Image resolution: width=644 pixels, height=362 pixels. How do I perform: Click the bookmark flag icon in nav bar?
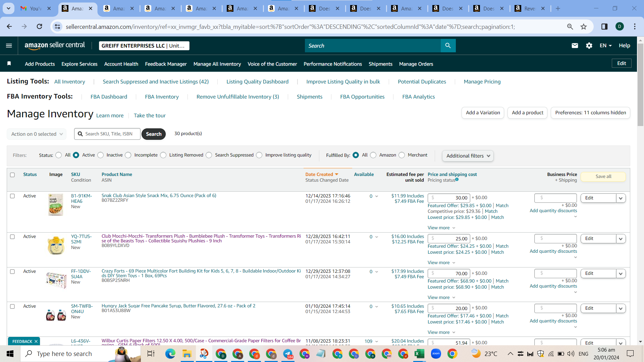pyautogui.click(x=9, y=64)
